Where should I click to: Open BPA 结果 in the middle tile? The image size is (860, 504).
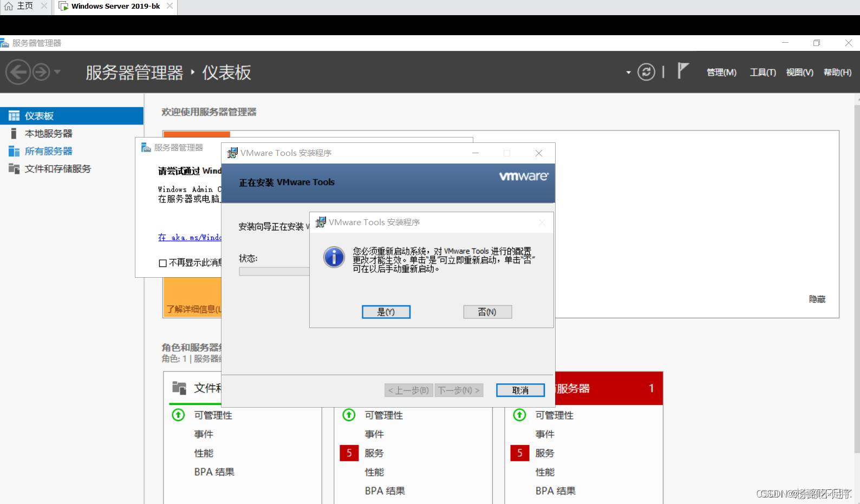click(385, 491)
